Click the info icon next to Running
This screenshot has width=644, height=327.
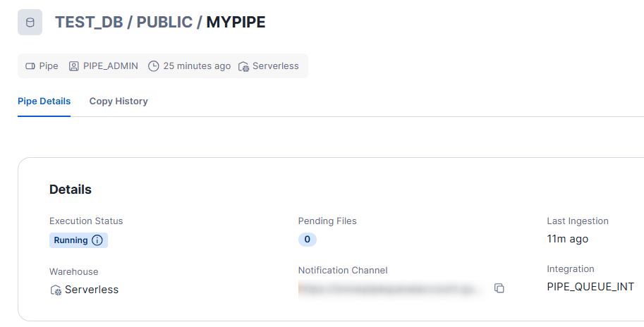click(x=97, y=240)
